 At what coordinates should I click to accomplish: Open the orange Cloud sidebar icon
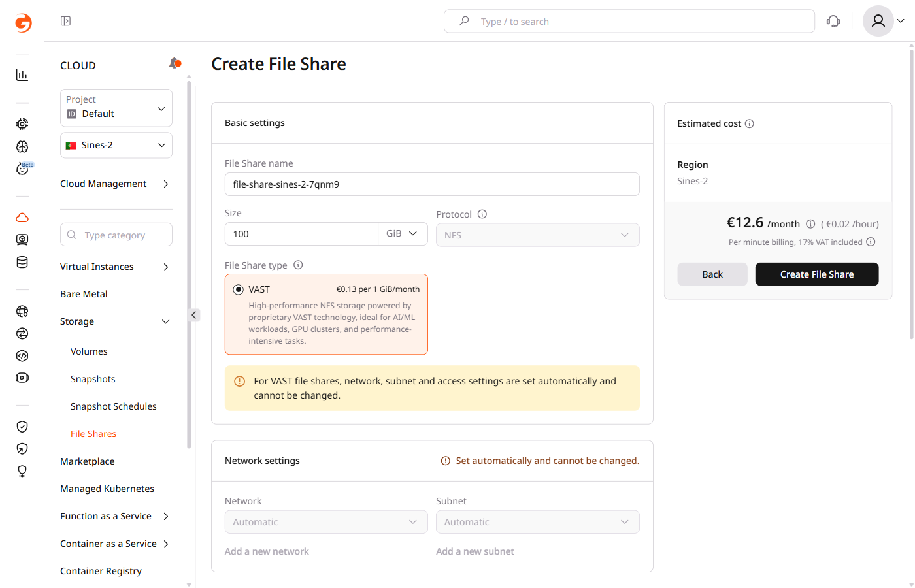pyautogui.click(x=22, y=218)
